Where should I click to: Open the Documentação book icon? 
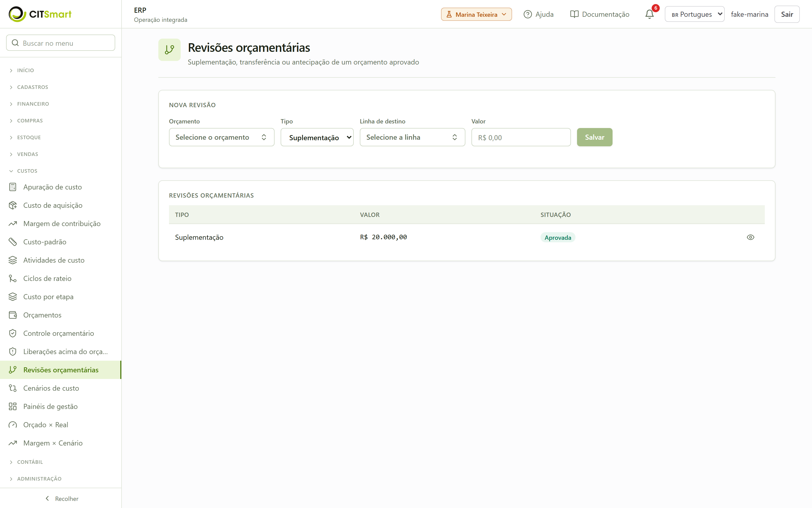point(574,14)
